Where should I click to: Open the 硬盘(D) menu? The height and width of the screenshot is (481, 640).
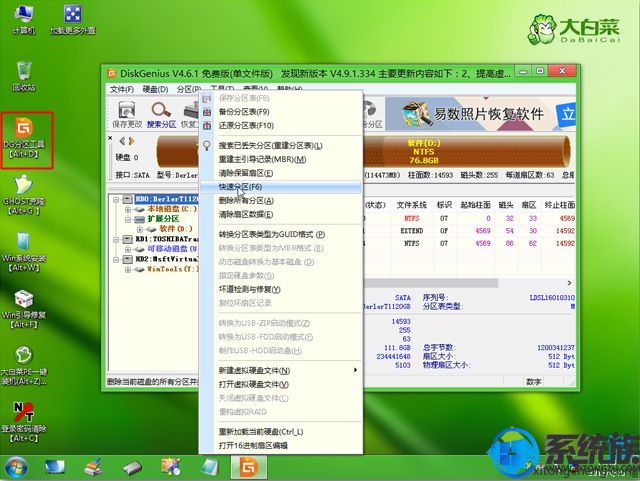155,89
